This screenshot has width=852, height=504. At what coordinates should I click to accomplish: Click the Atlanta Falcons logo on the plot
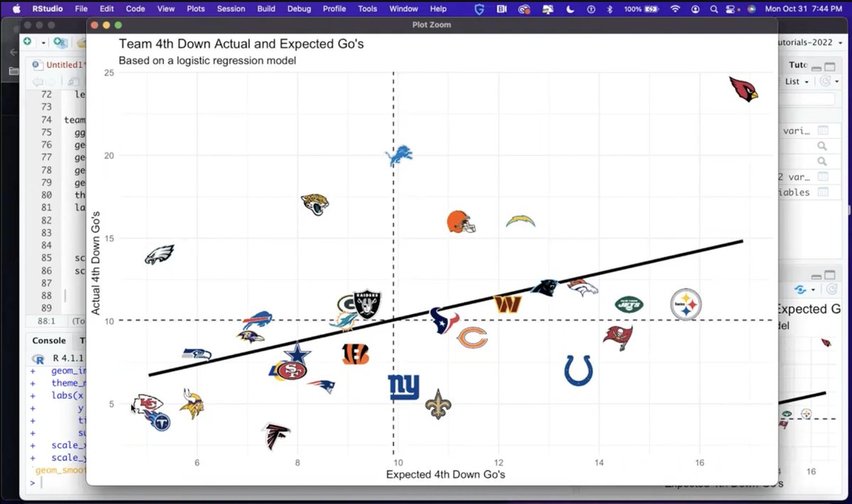pyautogui.click(x=275, y=435)
